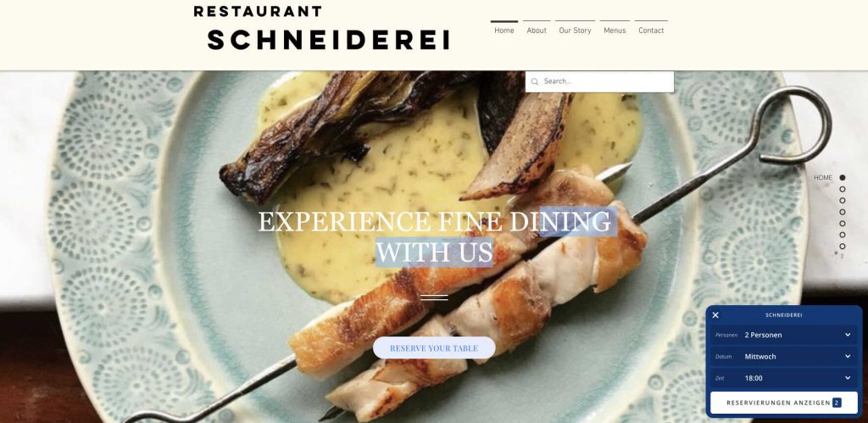Click the HOME label beside the dots

[x=823, y=178]
